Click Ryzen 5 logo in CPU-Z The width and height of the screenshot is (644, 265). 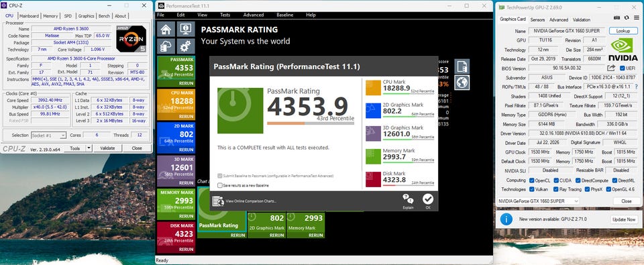coord(131,39)
